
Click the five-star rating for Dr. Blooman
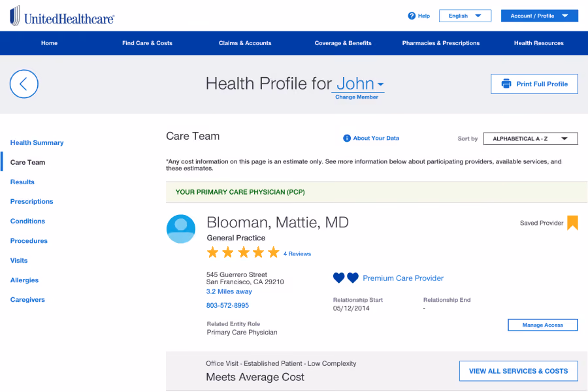click(243, 252)
